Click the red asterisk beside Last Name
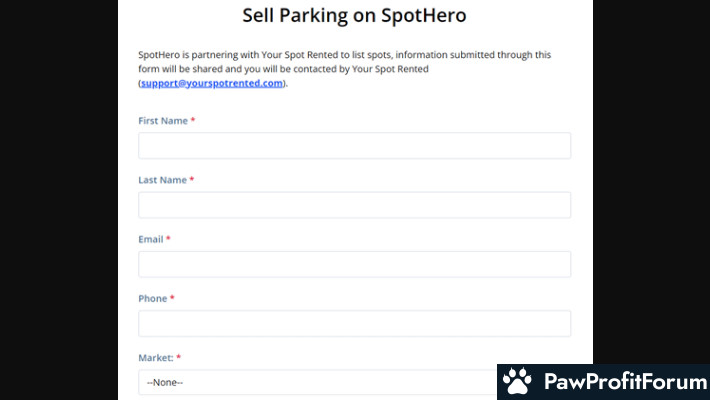This screenshot has width=710, height=400. [192, 179]
